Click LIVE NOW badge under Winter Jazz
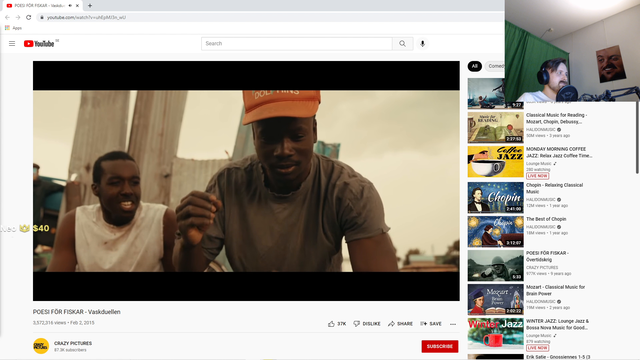 click(x=538, y=348)
